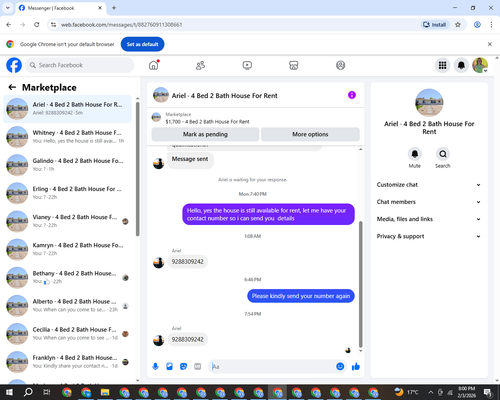Click the Search Facebook field
500x400 pixels.
coord(80,65)
